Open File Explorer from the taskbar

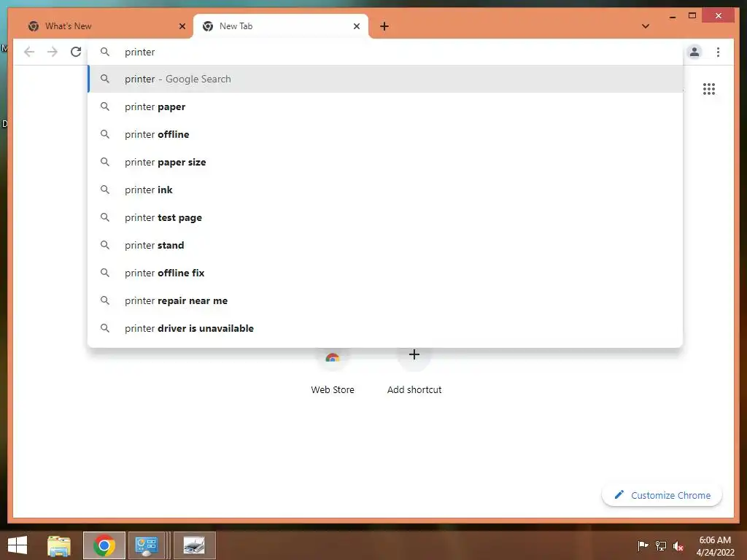59,545
